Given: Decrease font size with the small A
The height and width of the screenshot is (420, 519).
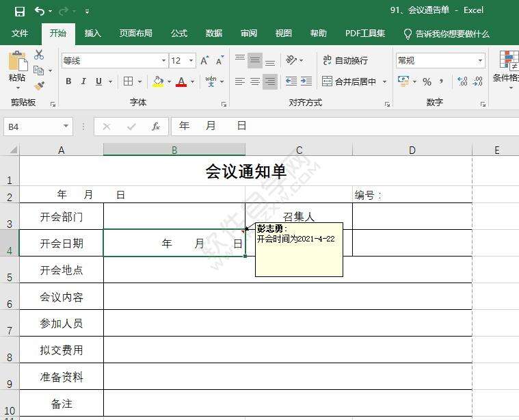Looking at the screenshot, I should point(219,61).
